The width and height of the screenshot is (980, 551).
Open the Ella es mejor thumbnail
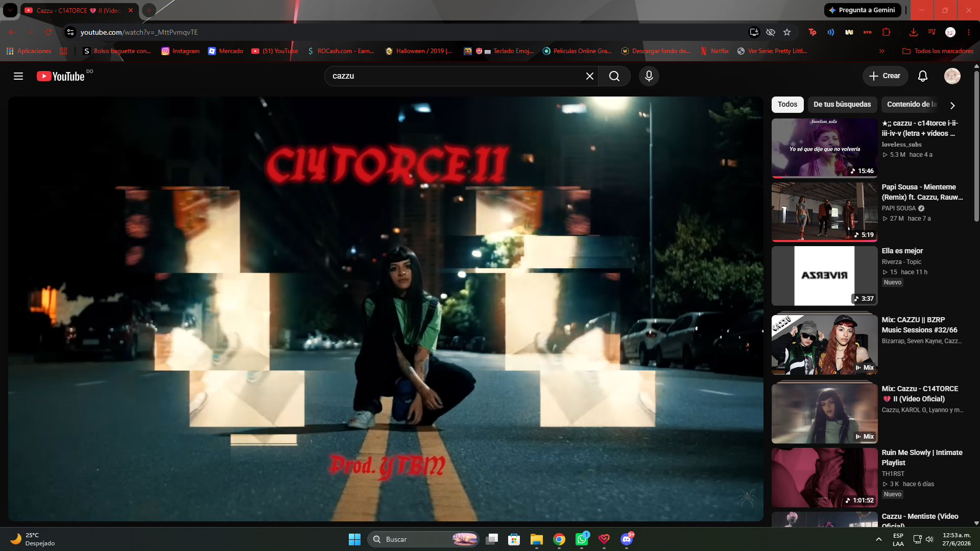pos(824,276)
